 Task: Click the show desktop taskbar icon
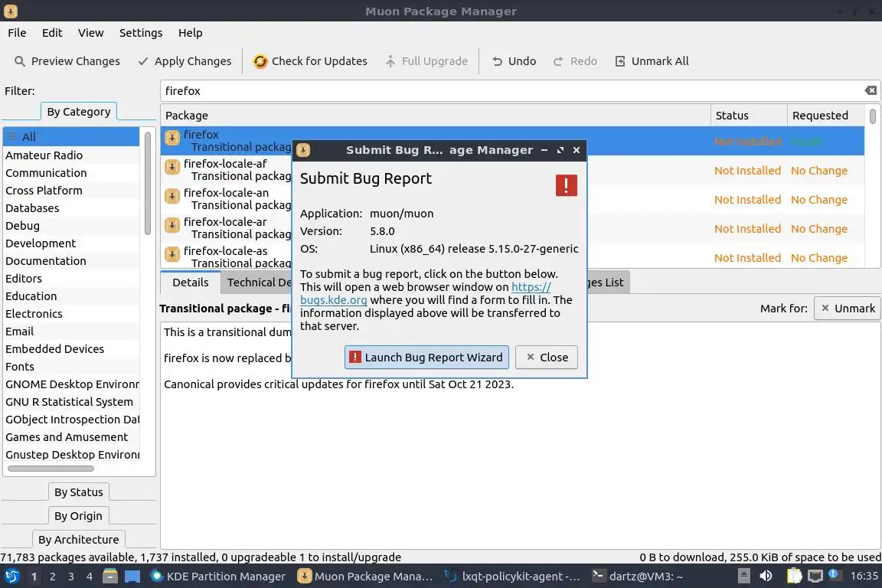(132, 577)
